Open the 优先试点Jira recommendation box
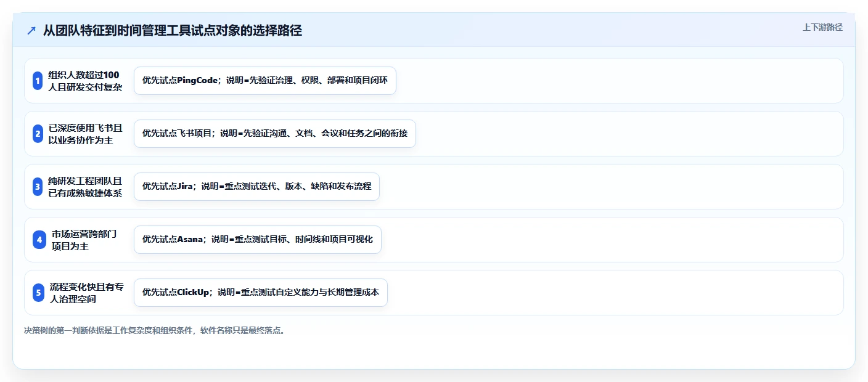 click(256, 187)
